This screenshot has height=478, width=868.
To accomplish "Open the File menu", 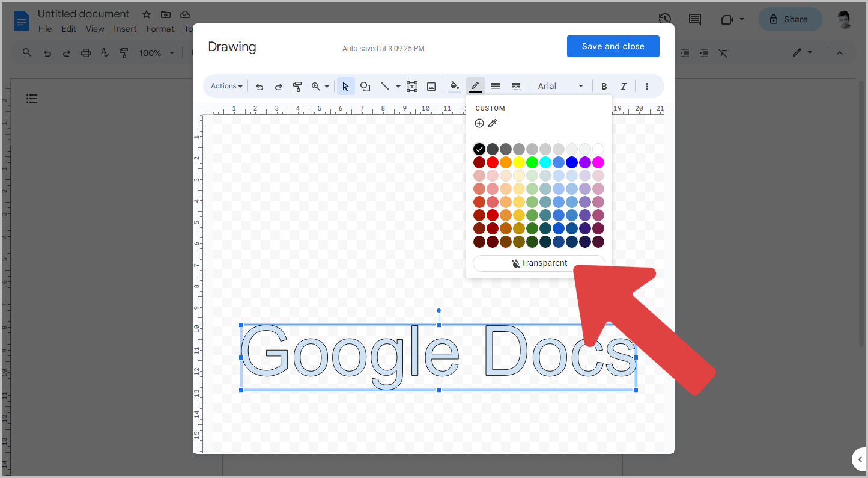I will coord(45,29).
